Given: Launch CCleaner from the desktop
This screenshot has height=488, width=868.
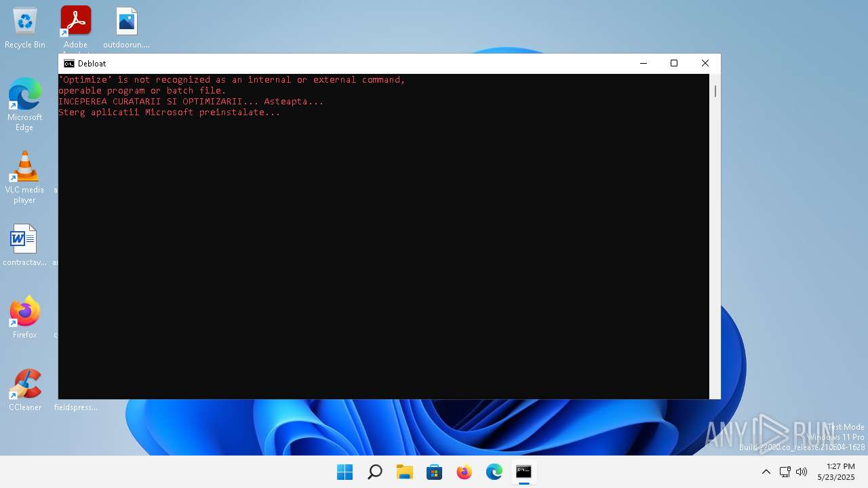Looking at the screenshot, I should (25, 390).
